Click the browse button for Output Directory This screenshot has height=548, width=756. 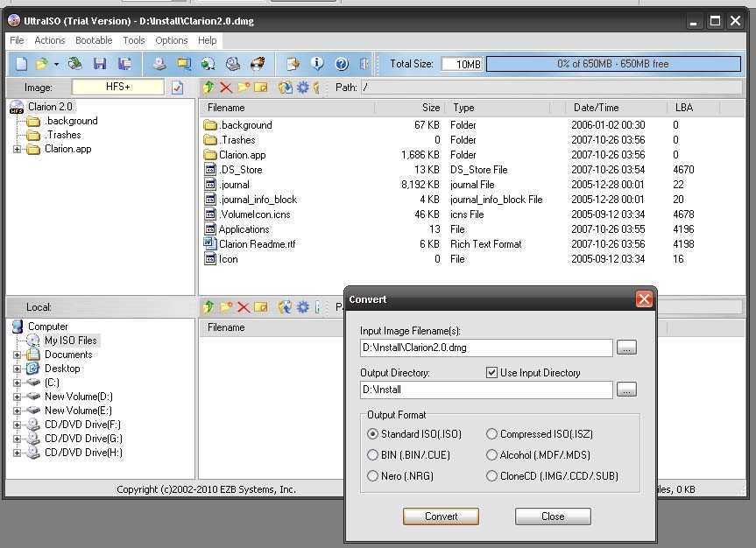(626, 390)
